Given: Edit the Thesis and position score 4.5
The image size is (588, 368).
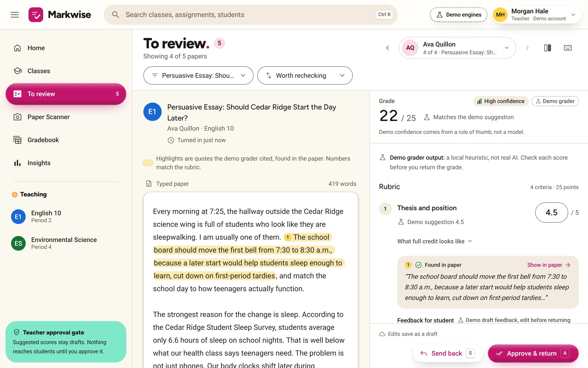Looking at the screenshot, I should pyautogui.click(x=551, y=213).
